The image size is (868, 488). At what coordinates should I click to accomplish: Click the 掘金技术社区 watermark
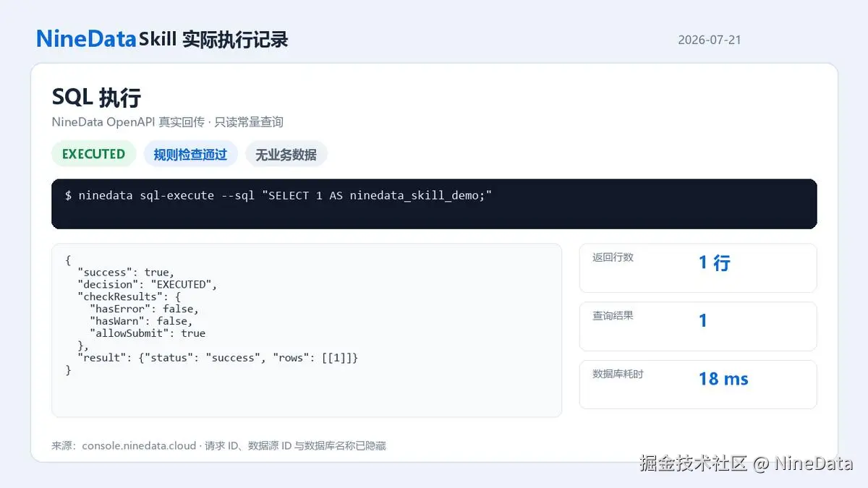(693, 463)
